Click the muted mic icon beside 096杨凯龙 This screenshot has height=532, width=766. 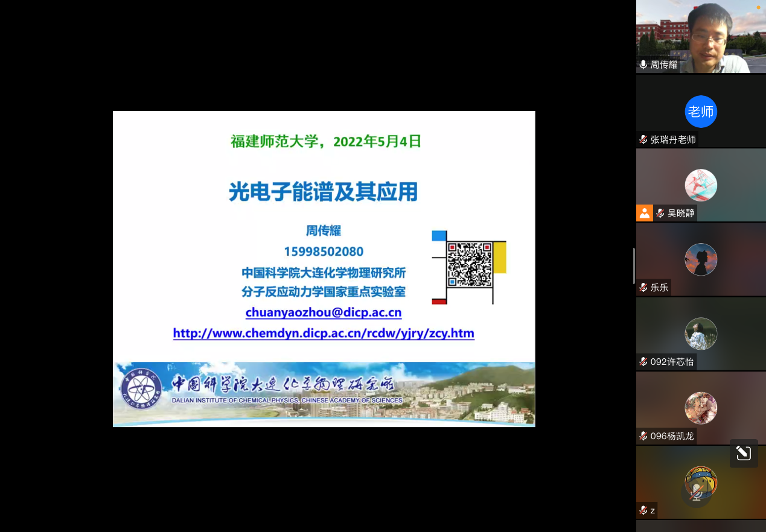643,436
